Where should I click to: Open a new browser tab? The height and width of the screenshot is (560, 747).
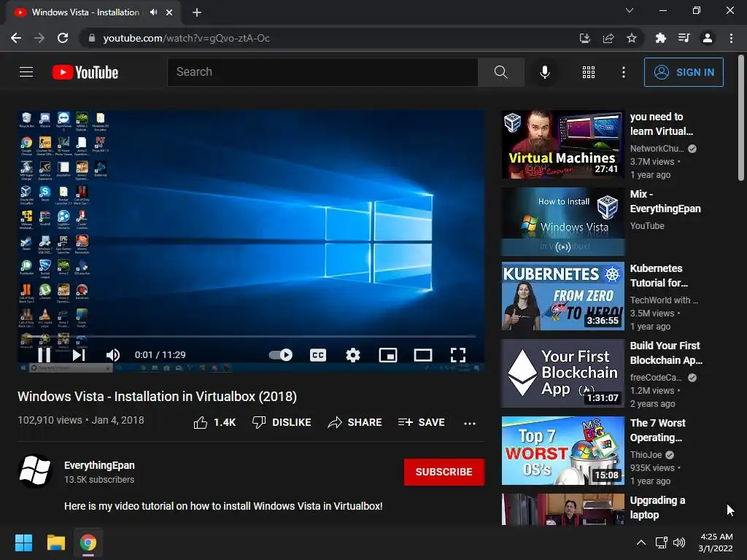(x=197, y=12)
